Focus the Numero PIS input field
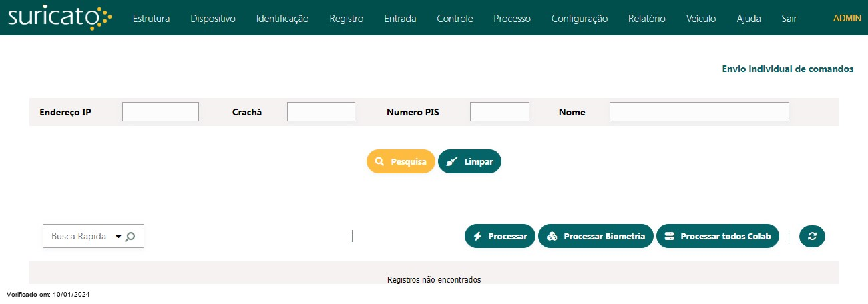 (499, 111)
